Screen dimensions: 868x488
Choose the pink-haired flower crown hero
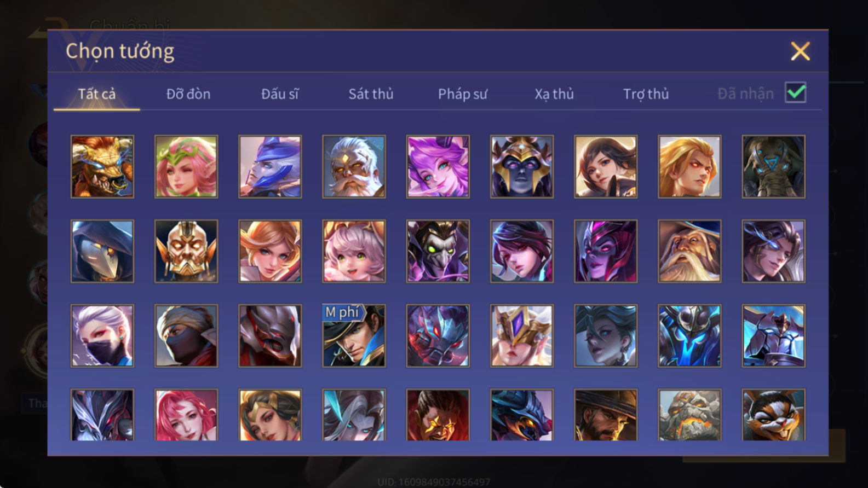point(186,167)
